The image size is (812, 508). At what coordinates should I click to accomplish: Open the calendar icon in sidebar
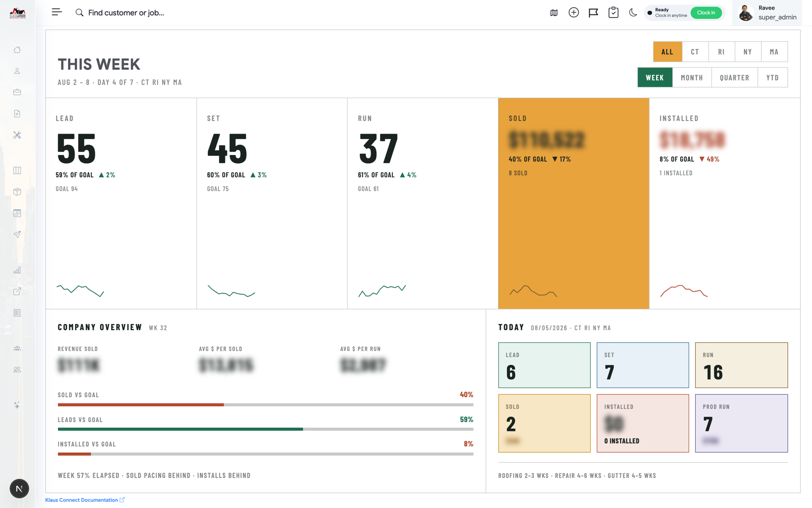[17, 213]
